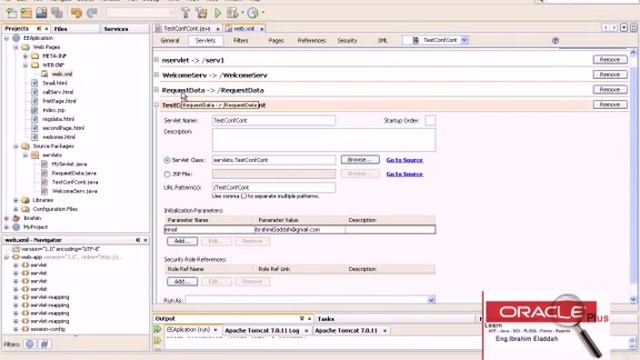Open the Profile Project dropdown arrow
Viewport: 640px width, 360px height.
tap(263, 13)
